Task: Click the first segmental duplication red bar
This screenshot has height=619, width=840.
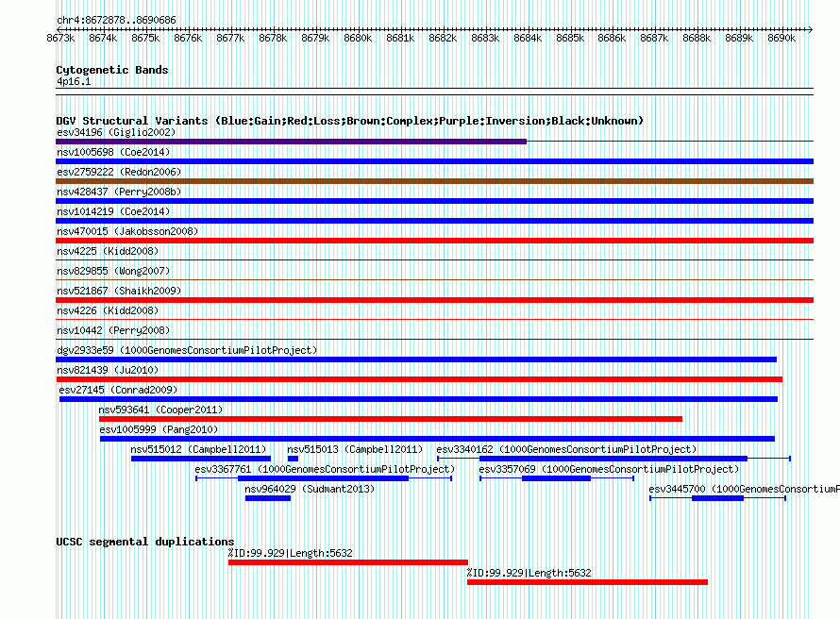Action: pyautogui.click(x=348, y=562)
